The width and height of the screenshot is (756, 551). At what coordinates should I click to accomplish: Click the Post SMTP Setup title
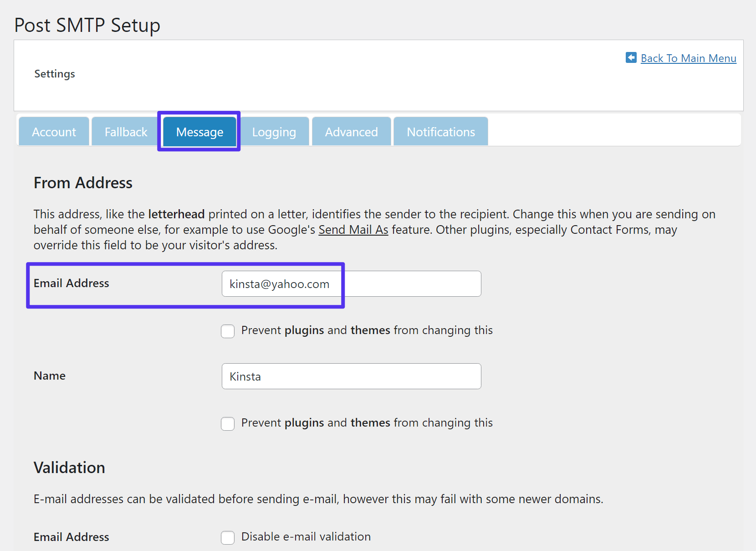click(87, 25)
